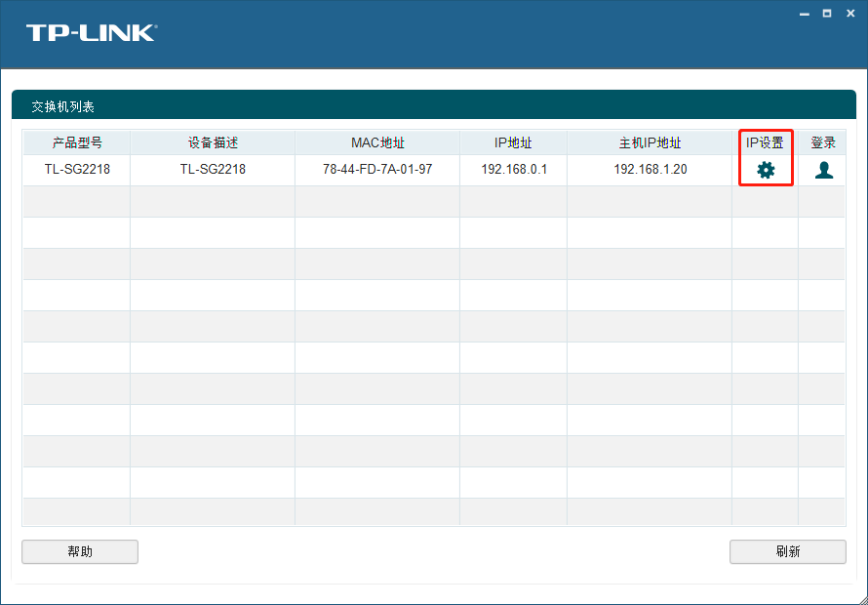Click the 帮助 help button
The image size is (868, 605).
[x=80, y=551]
